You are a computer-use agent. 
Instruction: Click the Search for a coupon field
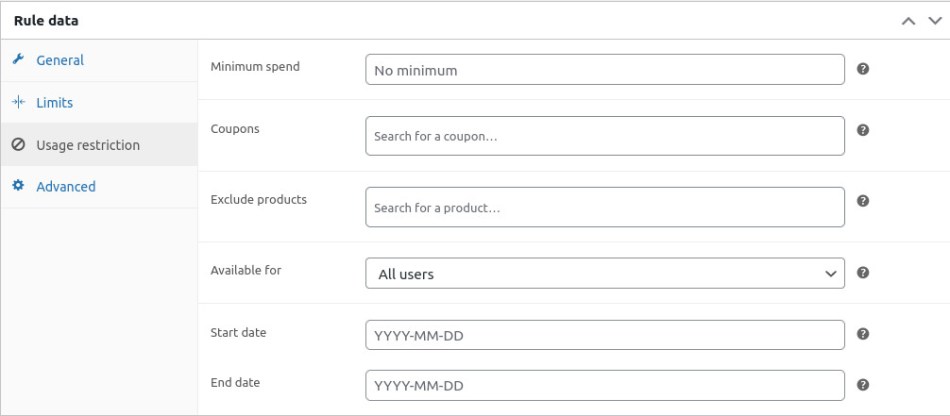(x=604, y=136)
